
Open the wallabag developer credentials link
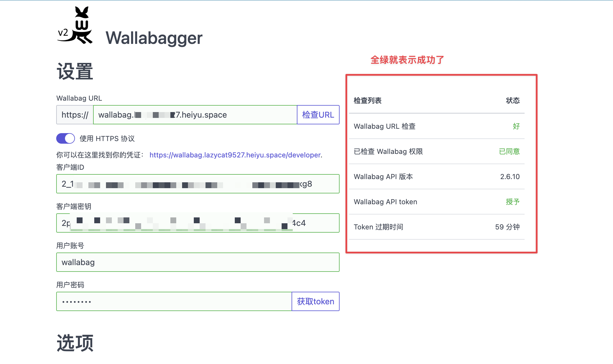click(x=235, y=155)
